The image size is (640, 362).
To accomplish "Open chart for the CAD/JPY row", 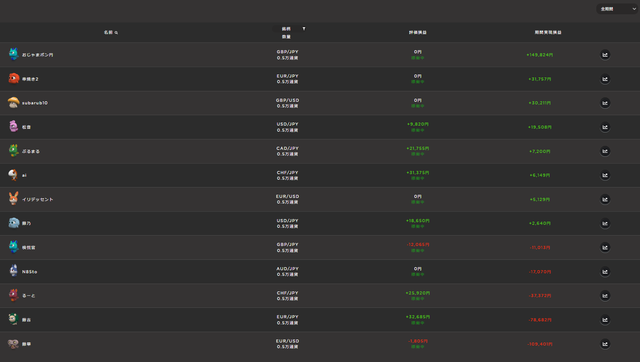I will point(605,151).
